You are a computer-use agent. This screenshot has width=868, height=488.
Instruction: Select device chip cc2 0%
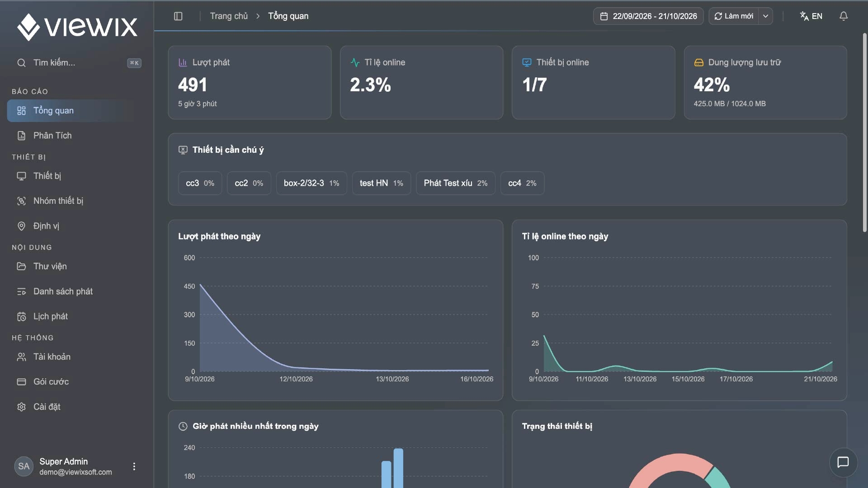pos(249,183)
